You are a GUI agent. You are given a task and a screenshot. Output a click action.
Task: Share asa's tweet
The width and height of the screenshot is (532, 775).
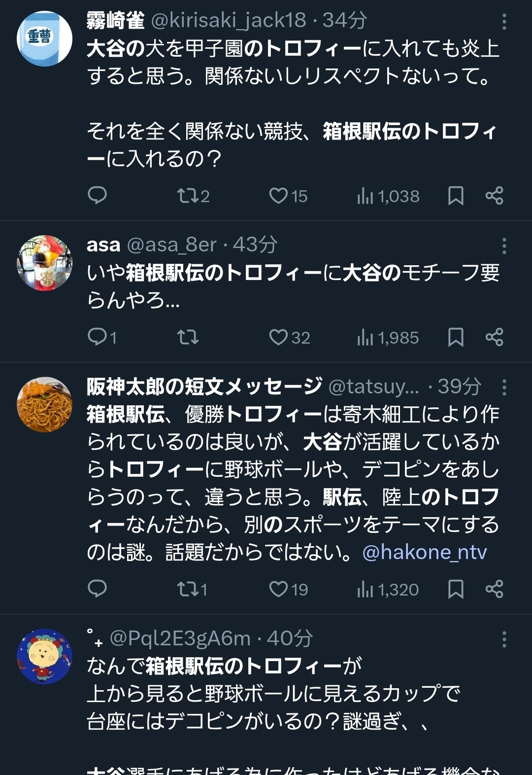click(x=494, y=337)
